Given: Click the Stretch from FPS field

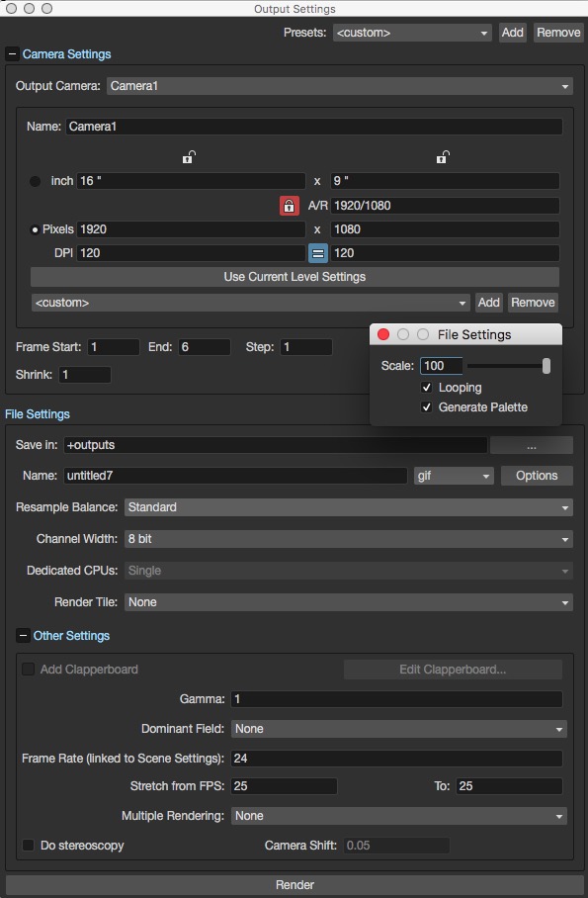Looking at the screenshot, I should click(284, 786).
